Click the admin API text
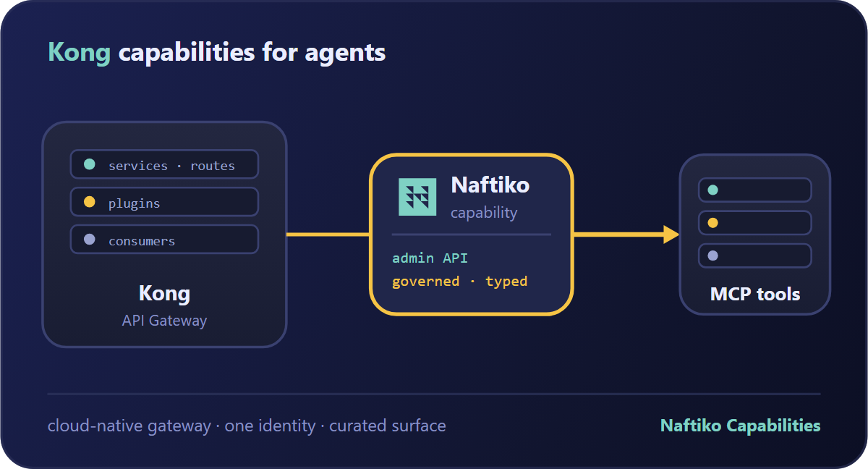This screenshot has width=868, height=469. point(430,258)
